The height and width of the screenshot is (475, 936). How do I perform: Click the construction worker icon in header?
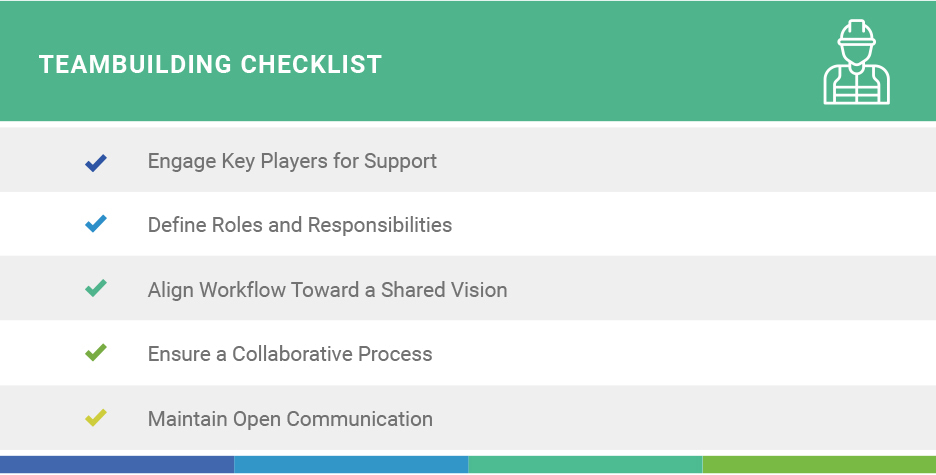(857, 62)
